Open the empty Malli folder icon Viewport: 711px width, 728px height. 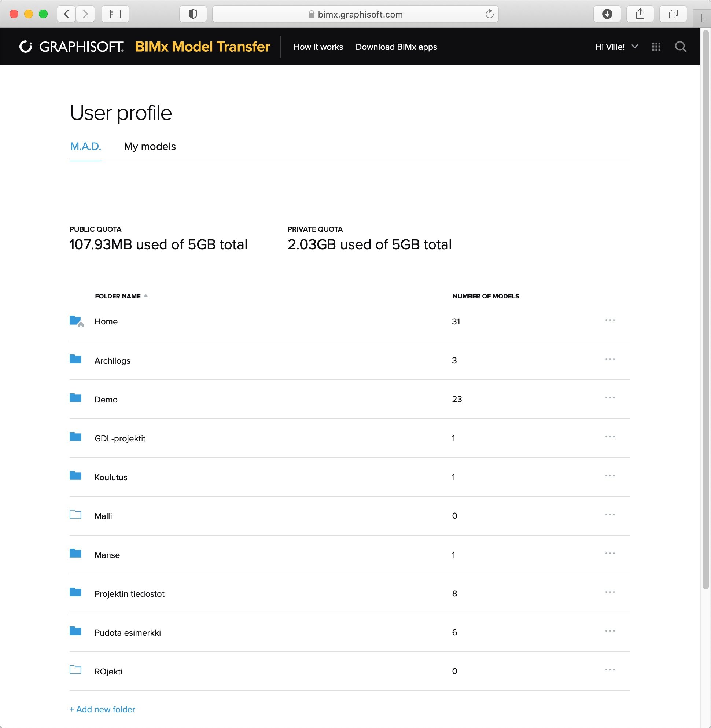(x=75, y=514)
